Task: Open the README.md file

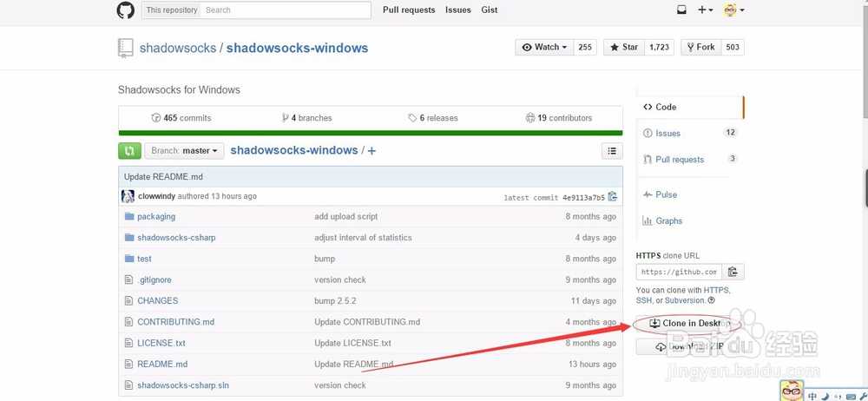Action: [x=162, y=364]
